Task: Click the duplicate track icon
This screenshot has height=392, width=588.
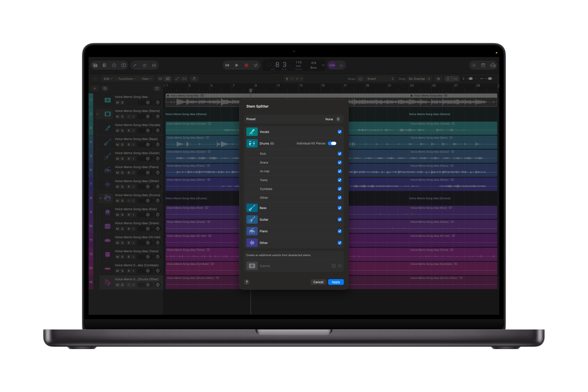Action: [x=105, y=88]
